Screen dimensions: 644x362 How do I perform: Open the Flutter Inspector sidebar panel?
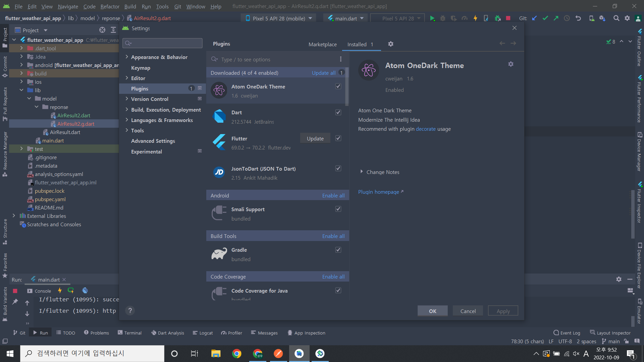tap(640, 204)
